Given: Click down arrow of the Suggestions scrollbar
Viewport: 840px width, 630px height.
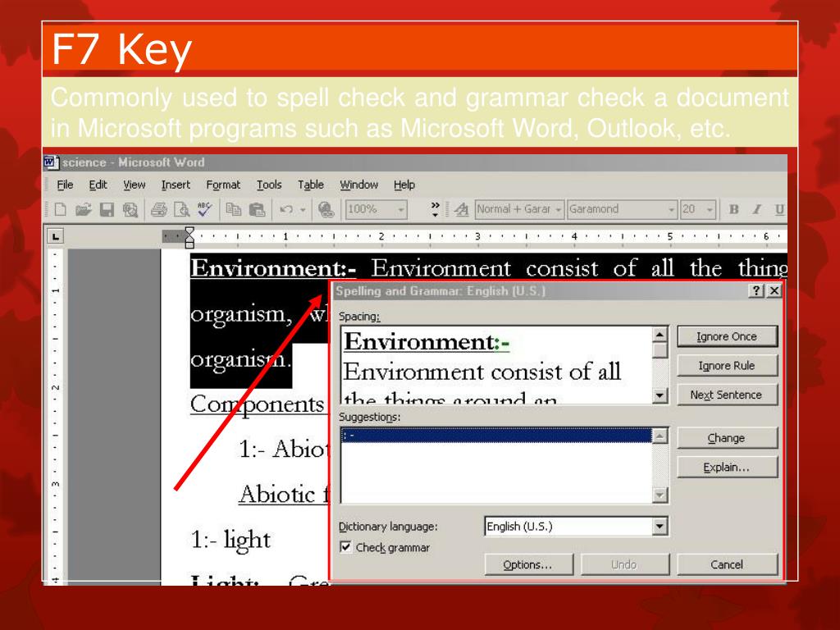Looking at the screenshot, I should tap(660, 495).
